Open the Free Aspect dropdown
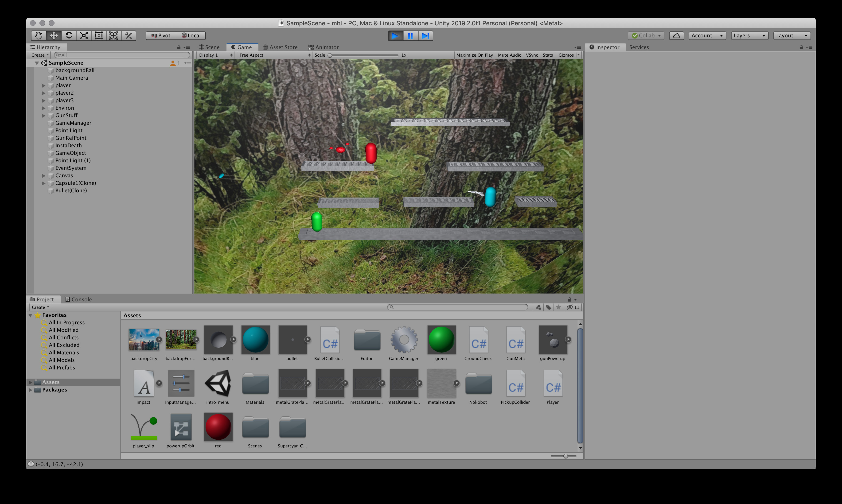The image size is (842, 504). pyautogui.click(x=274, y=55)
